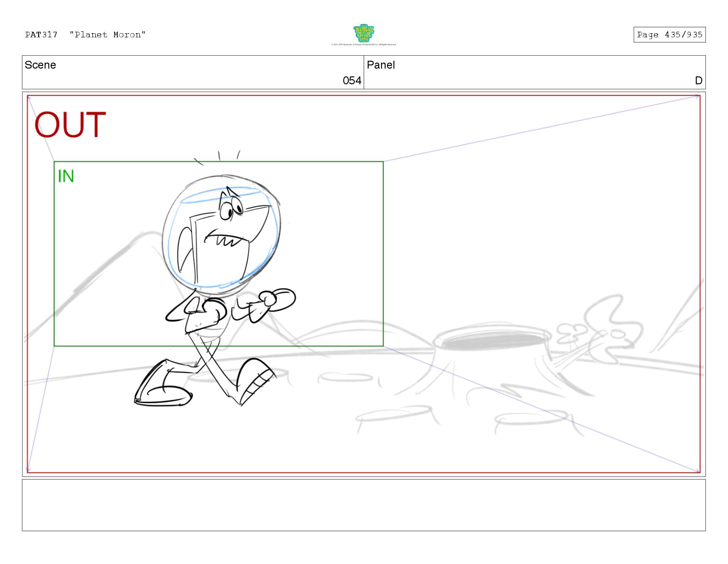Viewport: 728px width, 564px height.
Task: Click the empty notes box below the panel
Action: pos(364,505)
